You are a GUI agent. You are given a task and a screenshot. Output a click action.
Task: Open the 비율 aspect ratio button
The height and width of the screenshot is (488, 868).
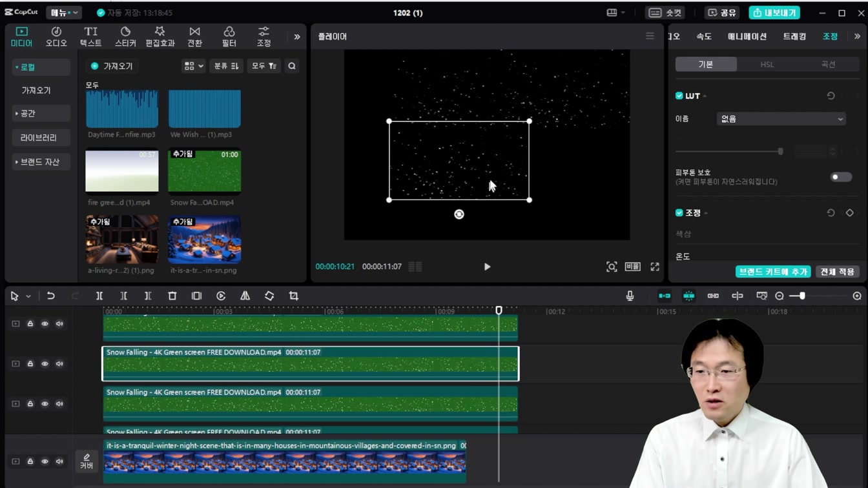point(632,267)
